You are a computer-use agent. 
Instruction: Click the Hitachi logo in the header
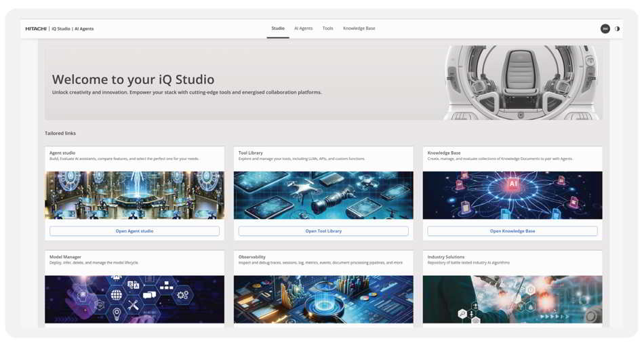pos(36,28)
